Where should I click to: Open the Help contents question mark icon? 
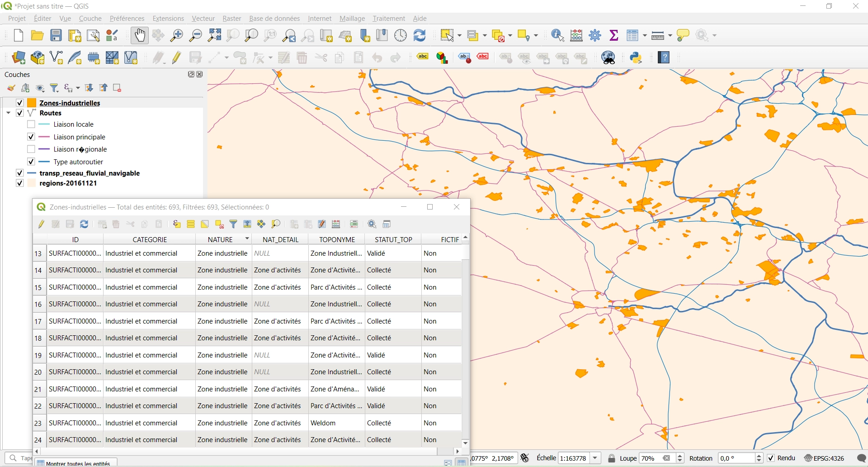point(665,58)
